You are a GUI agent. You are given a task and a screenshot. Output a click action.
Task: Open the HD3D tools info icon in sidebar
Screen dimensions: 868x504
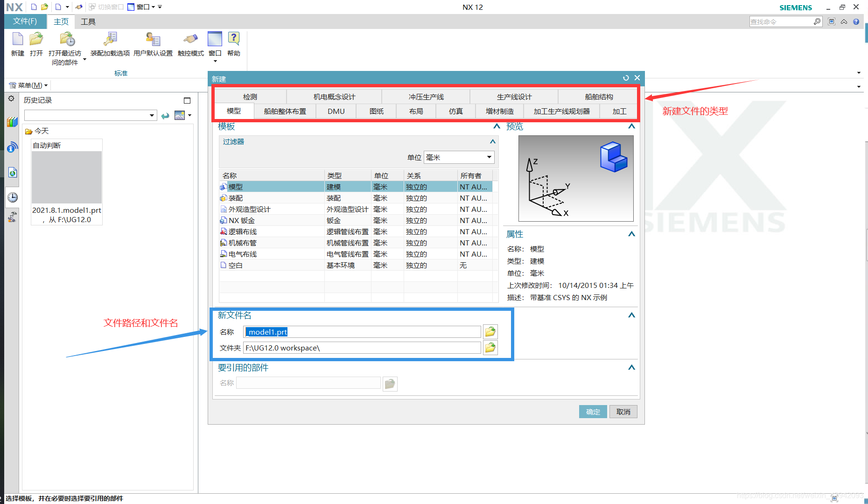pyautogui.click(x=12, y=147)
